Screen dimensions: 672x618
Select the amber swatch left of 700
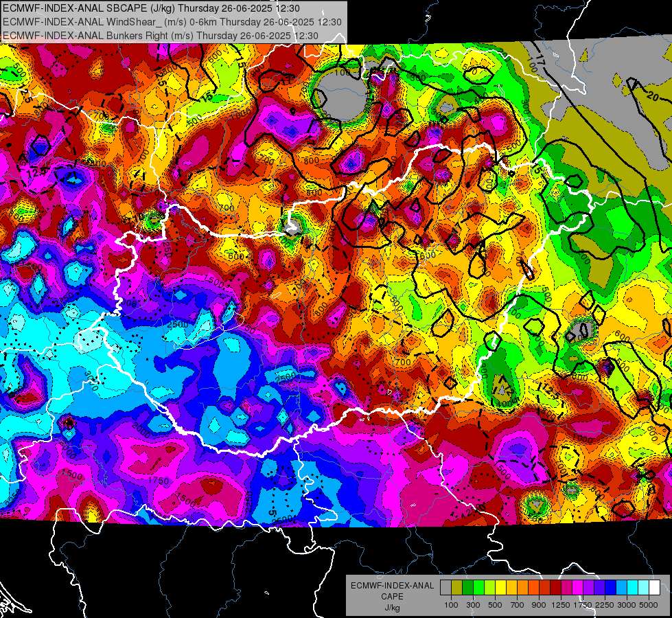pos(511,587)
